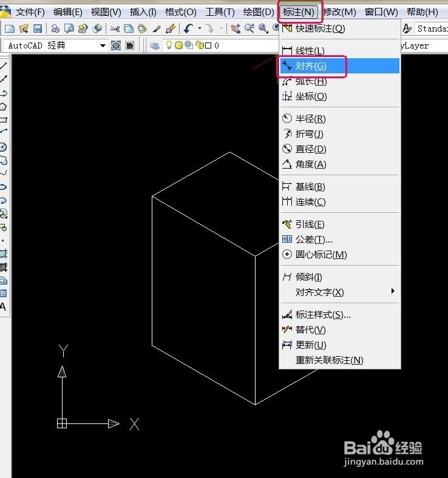Choose 坐标(O) ordinate dimension

pyautogui.click(x=340, y=96)
